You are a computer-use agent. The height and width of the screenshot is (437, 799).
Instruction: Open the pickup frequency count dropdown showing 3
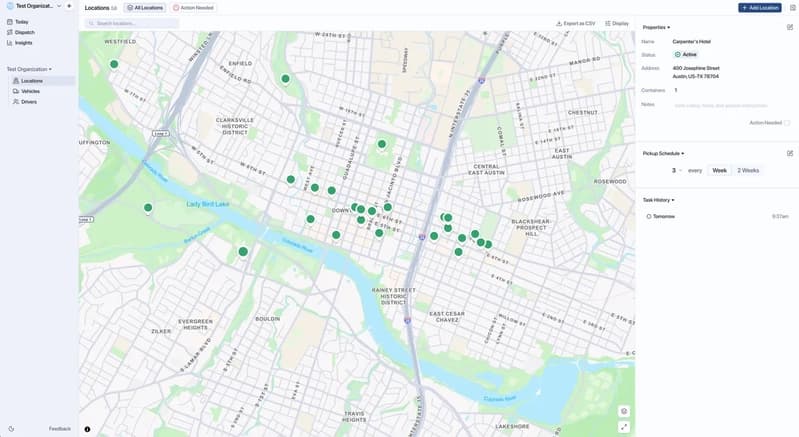pos(677,171)
